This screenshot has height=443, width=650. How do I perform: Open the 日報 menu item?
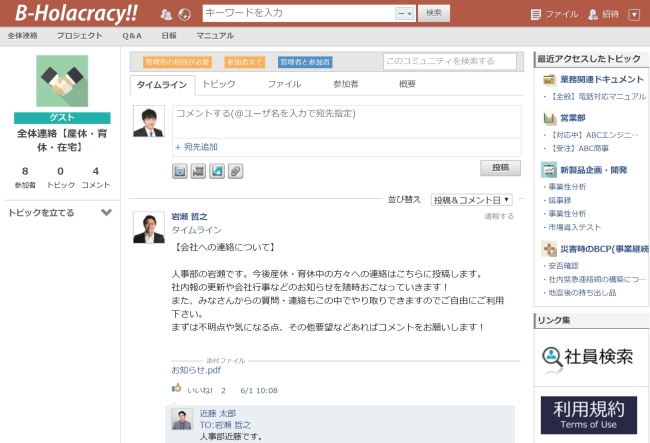[x=169, y=35]
